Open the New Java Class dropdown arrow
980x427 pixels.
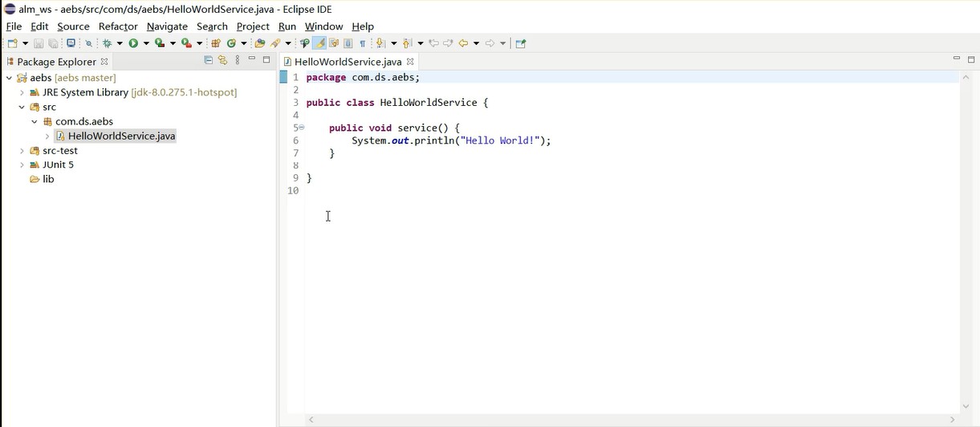click(244, 43)
